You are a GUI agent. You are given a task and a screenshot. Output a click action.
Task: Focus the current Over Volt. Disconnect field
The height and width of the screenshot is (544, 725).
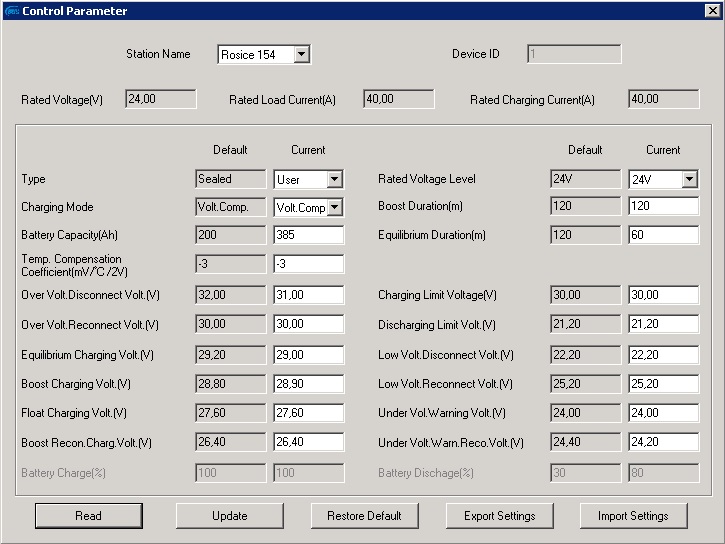308,296
